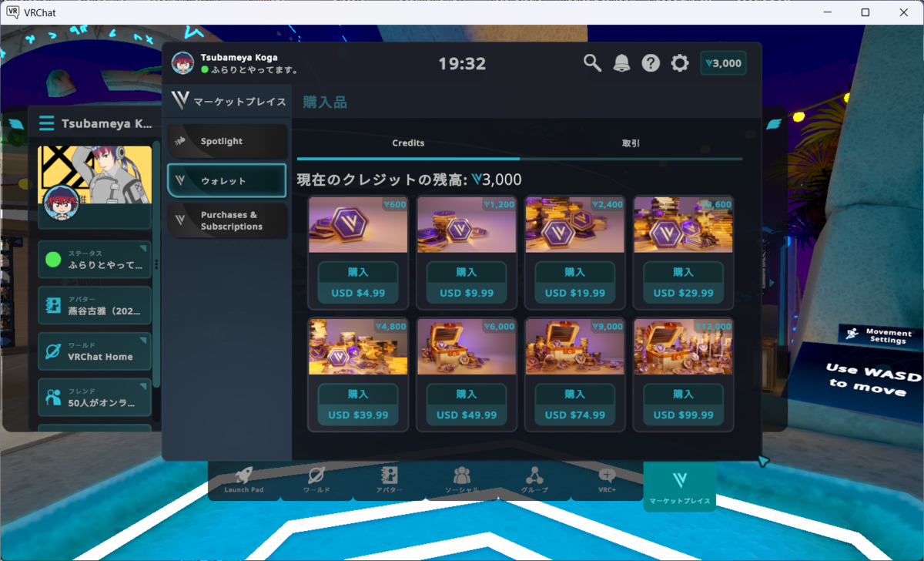
Task: Click the right wing icon beside main menu
Action: point(775,123)
